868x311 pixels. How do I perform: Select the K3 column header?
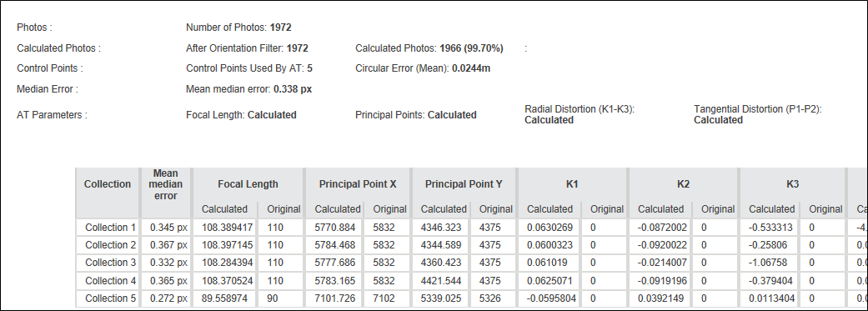point(792,183)
